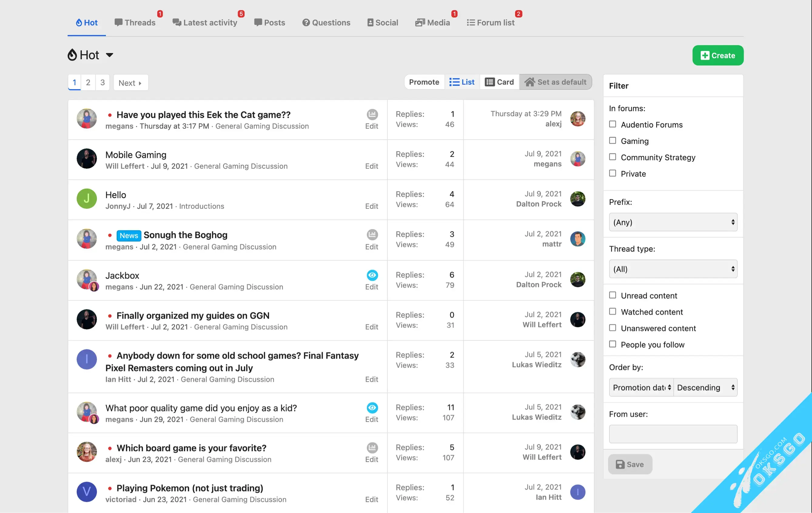Click the poll icon on Eek the Cat thread

pos(372,114)
